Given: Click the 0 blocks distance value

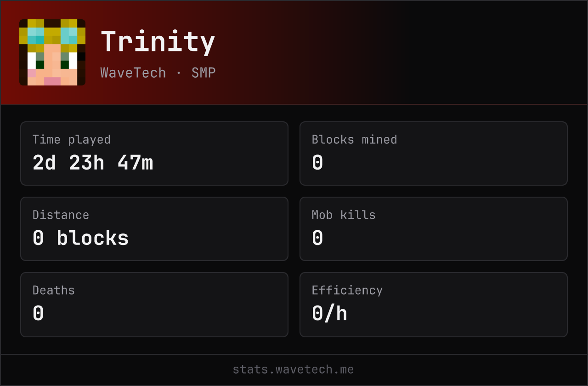Looking at the screenshot, I should coord(81,238).
